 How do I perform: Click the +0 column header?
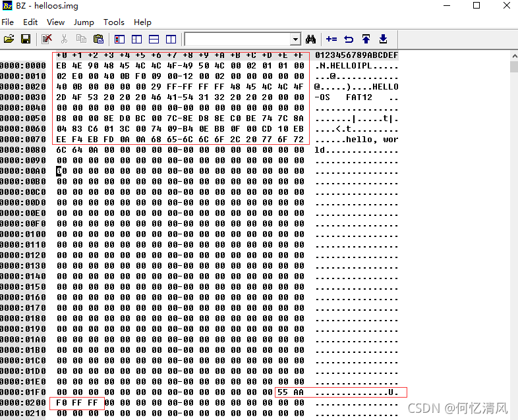click(x=61, y=55)
